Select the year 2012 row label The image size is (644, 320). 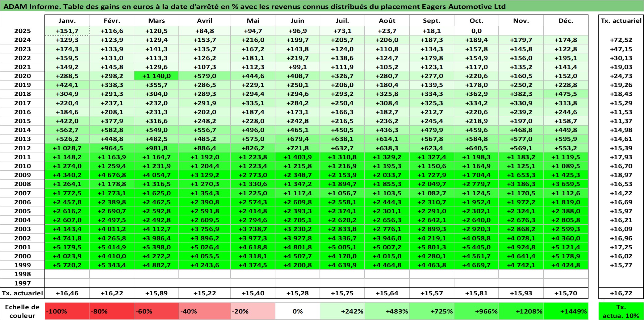tap(23, 148)
